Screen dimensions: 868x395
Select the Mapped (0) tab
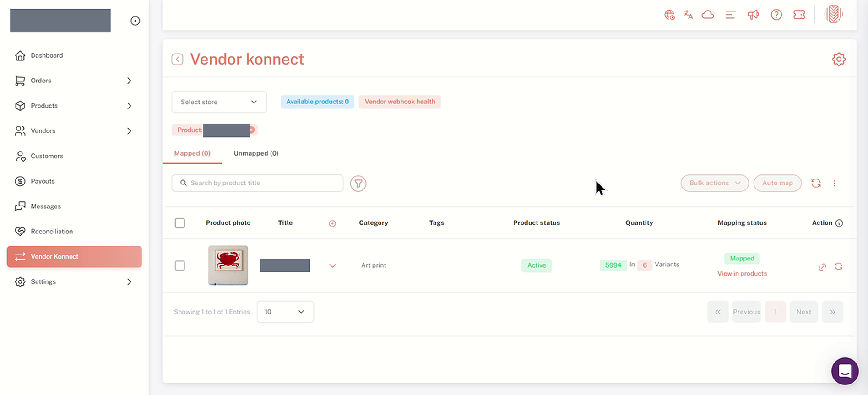pos(192,153)
